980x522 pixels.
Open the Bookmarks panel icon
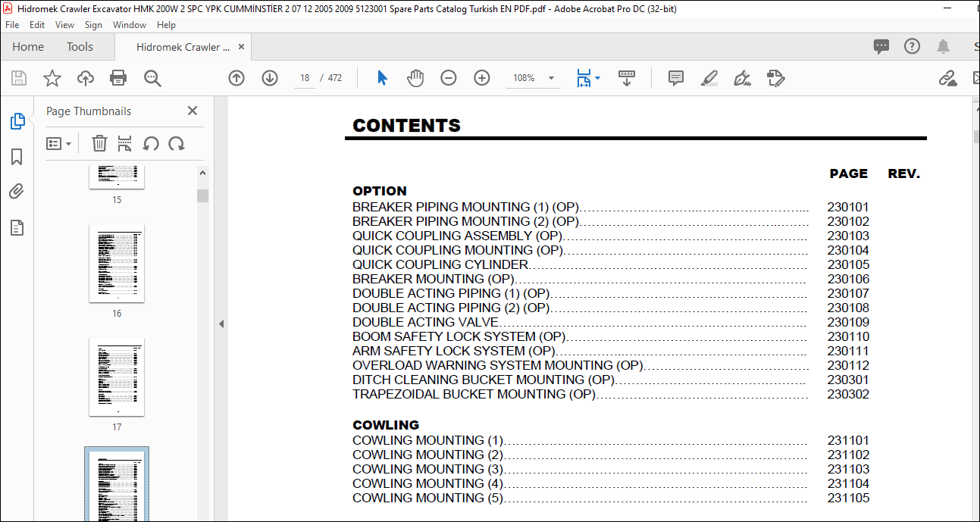tap(17, 157)
